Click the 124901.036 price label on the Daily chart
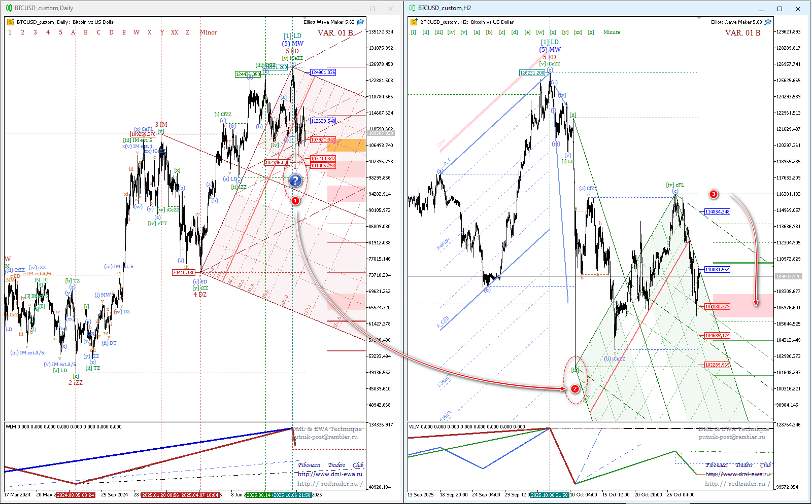This screenshot has width=812, height=504. click(323, 73)
